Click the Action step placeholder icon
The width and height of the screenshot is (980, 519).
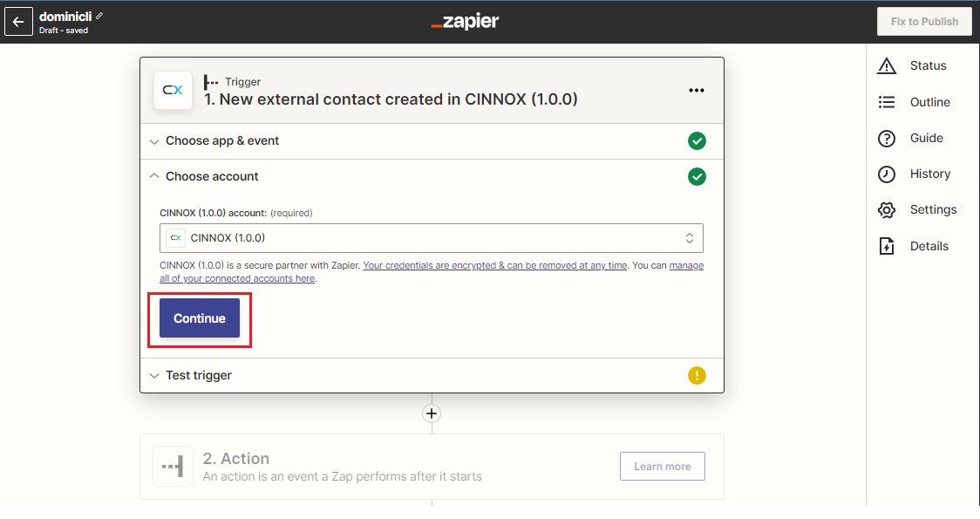pyautogui.click(x=173, y=467)
